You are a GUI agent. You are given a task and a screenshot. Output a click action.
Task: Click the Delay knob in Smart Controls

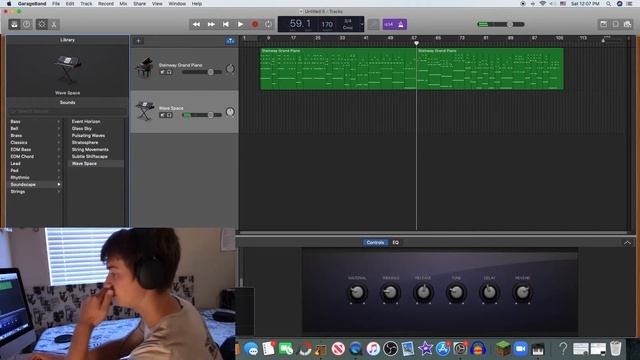pyautogui.click(x=489, y=292)
